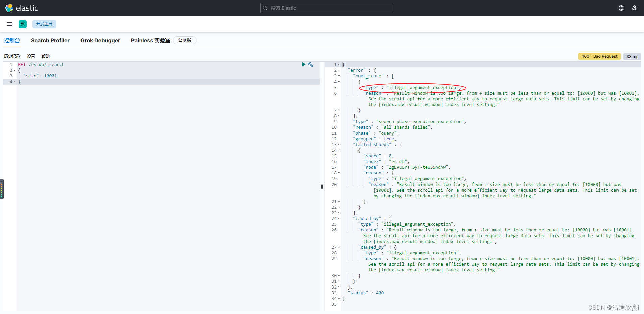This screenshot has height=314, width=644.
Task: Click the green space avatar icon
Action: point(23,24)
